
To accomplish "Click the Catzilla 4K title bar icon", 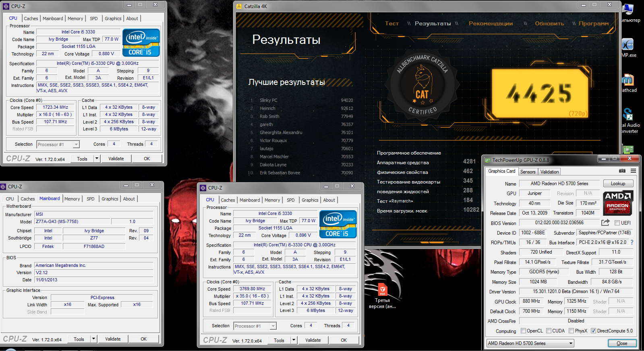I will click(239, 6).
